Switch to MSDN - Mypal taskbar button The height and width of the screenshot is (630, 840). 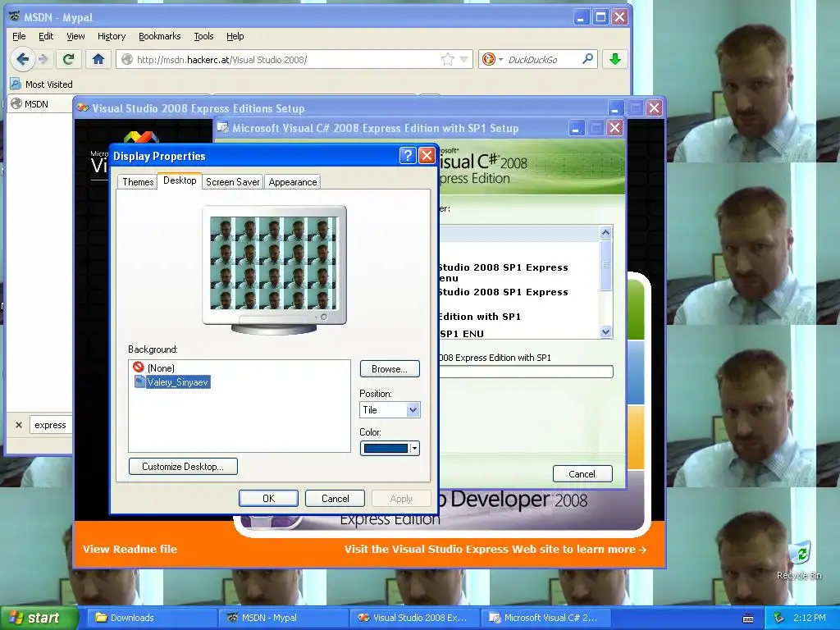283,618
